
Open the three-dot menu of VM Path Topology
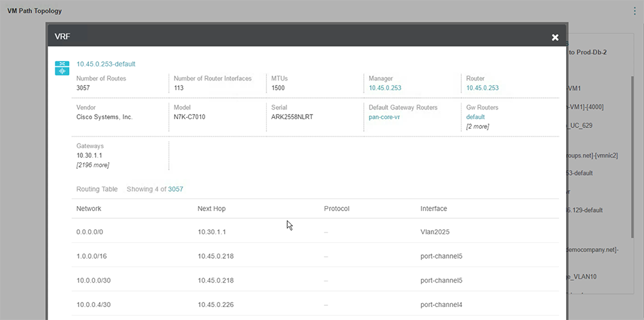pos(634,11)
